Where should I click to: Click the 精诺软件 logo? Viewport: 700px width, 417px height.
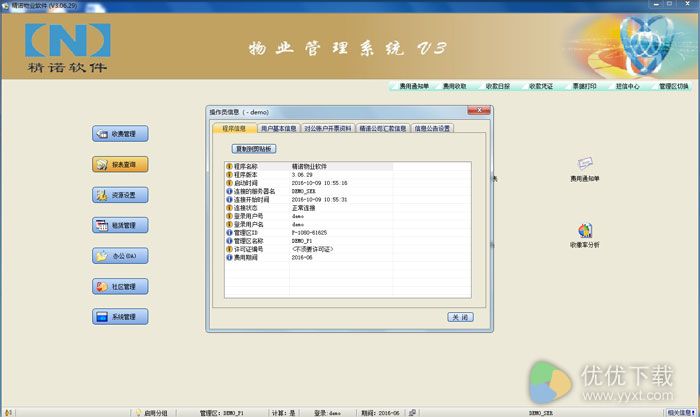pyautogui.click(x=67, y=48)
